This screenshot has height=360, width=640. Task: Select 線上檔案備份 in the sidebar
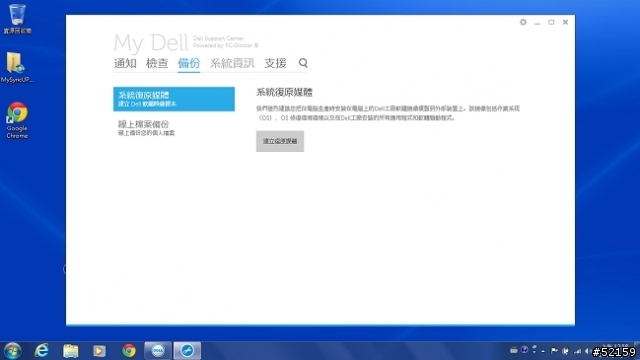pyautogui.click(x=174, y=128)
